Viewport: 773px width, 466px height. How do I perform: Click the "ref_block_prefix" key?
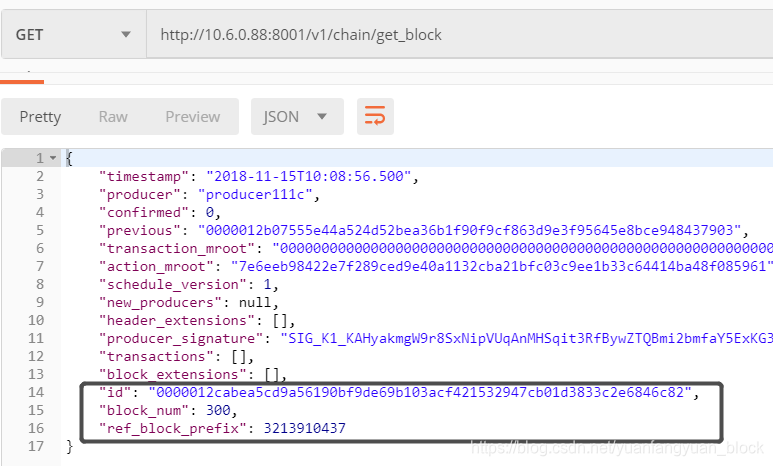tap(173, 429)
